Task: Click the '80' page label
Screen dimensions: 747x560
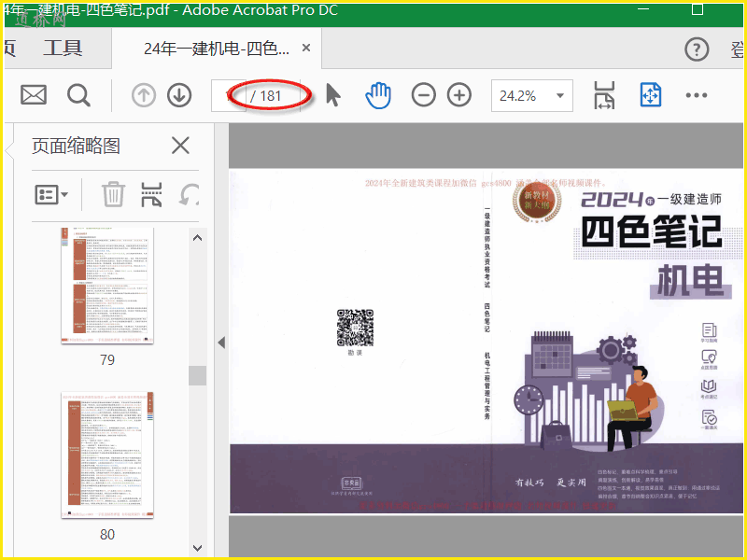Action: (x=107, y=535)
